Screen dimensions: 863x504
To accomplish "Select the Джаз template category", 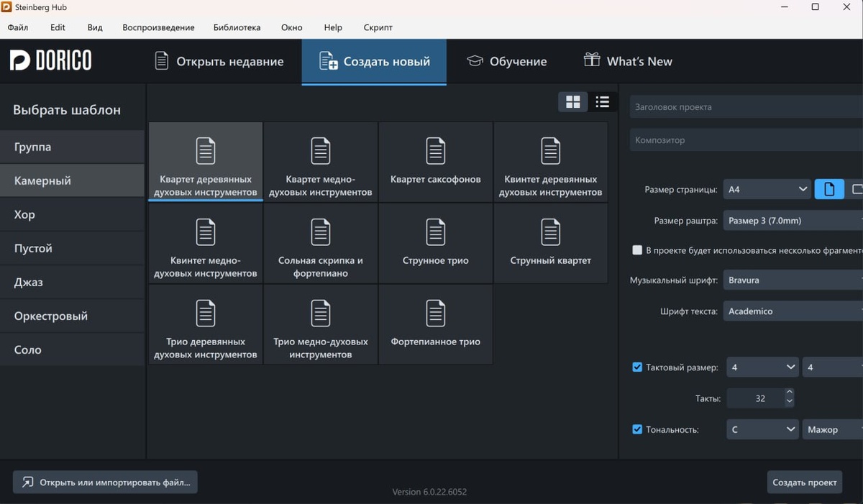I will [x=72, y=282].
